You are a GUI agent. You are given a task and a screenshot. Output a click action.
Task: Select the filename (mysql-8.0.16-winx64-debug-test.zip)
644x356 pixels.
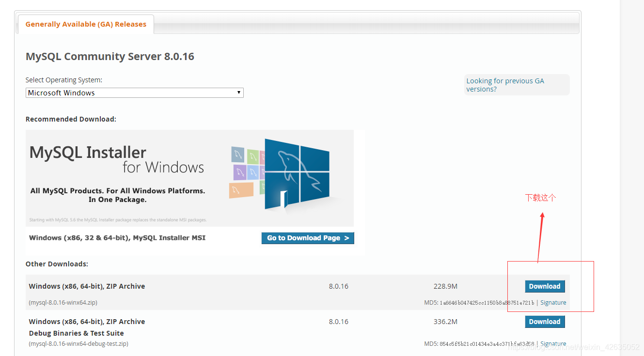(79, 344)
